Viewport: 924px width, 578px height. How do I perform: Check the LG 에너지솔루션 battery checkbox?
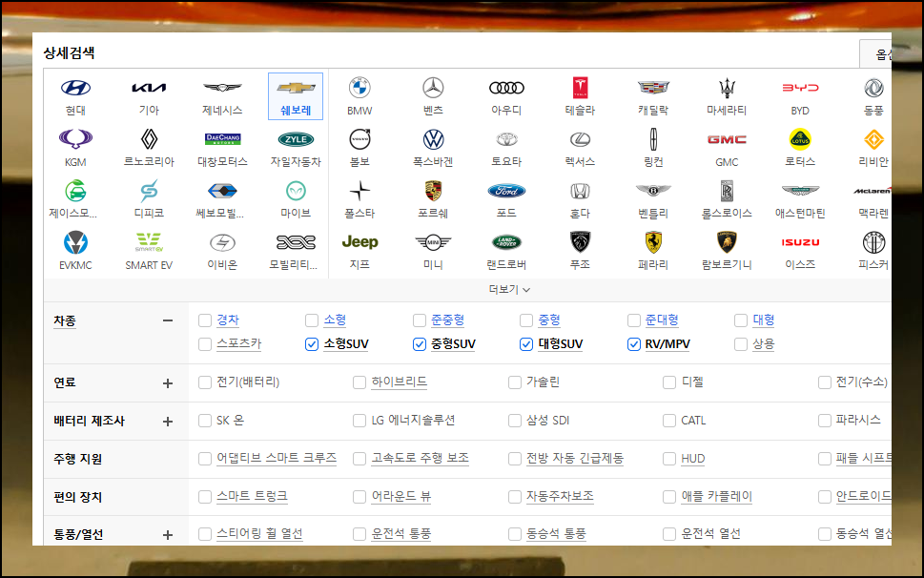(x=359, y=421)
